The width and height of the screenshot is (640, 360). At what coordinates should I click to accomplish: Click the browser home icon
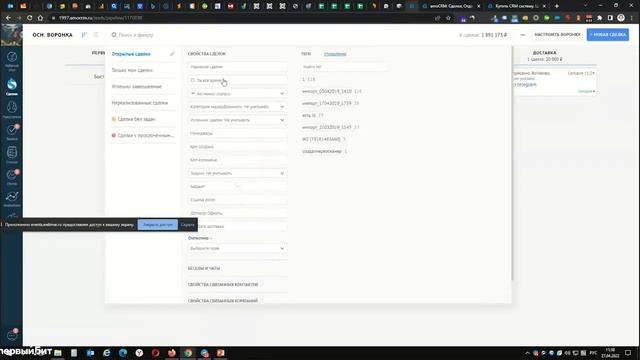40,18
